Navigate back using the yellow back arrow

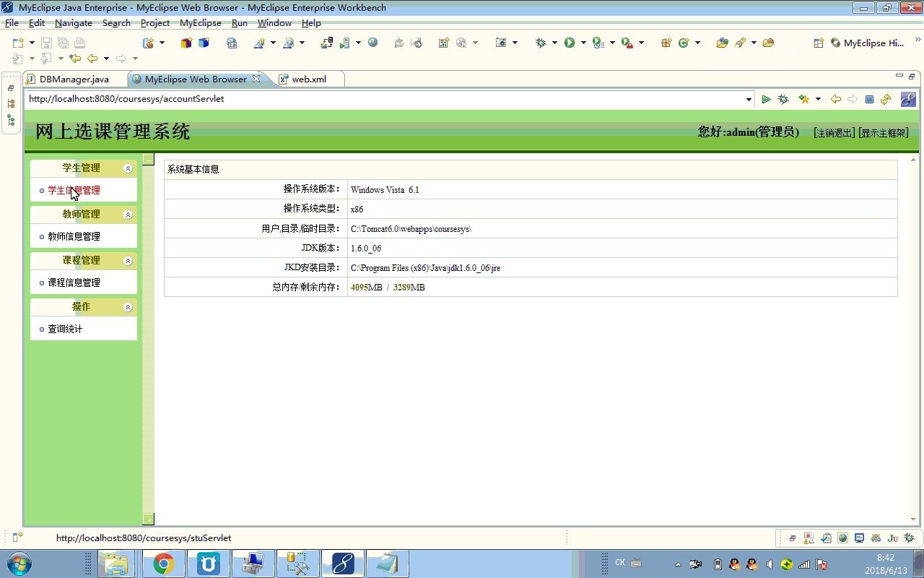[x=835, y=99]
